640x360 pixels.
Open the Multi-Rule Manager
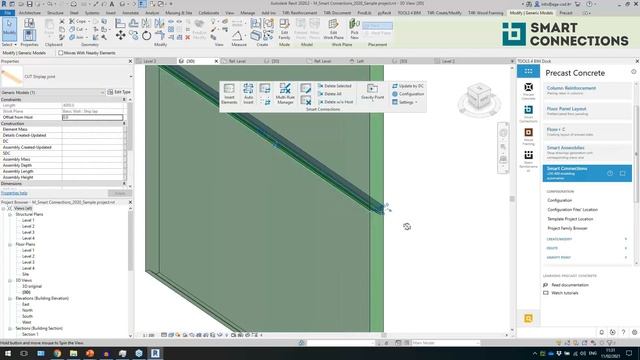pyautogui.click(x=285, y=94)
